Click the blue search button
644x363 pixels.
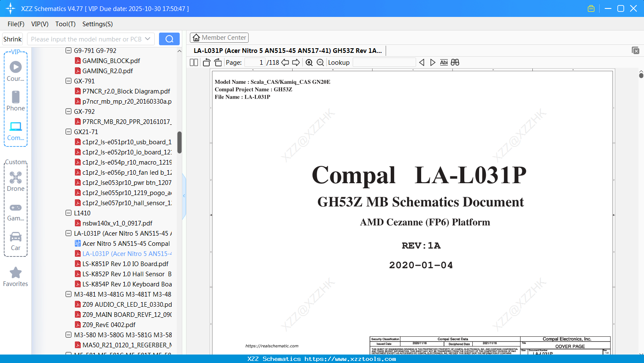click(x=169, y=39)
